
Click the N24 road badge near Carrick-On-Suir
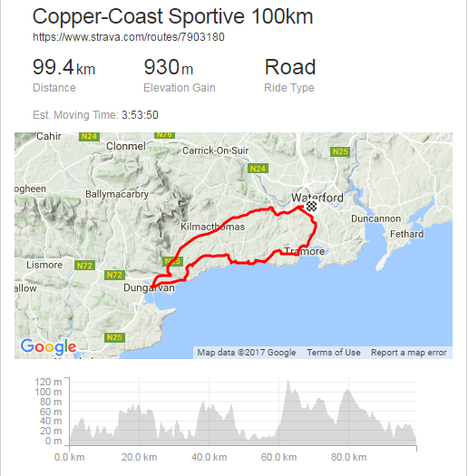click(258, 169)
